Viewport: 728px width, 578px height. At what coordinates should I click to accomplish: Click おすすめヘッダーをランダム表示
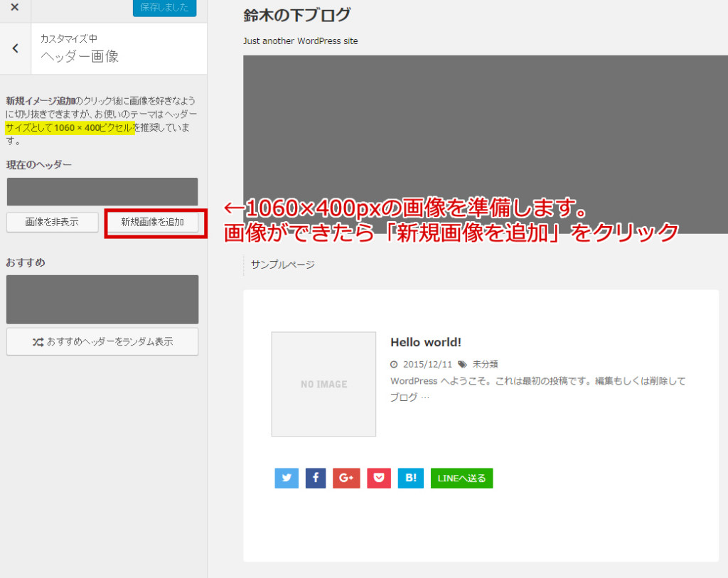[102, 342]
